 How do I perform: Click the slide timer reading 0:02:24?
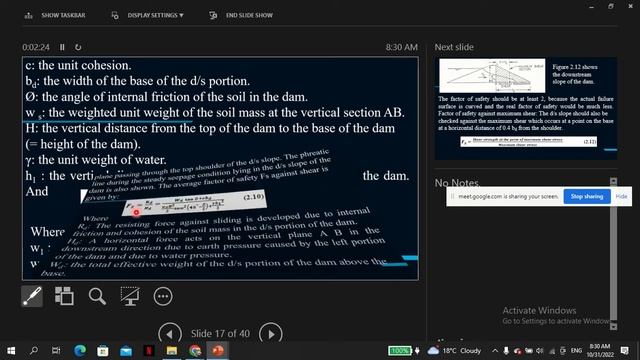click(x=36, y=47)
